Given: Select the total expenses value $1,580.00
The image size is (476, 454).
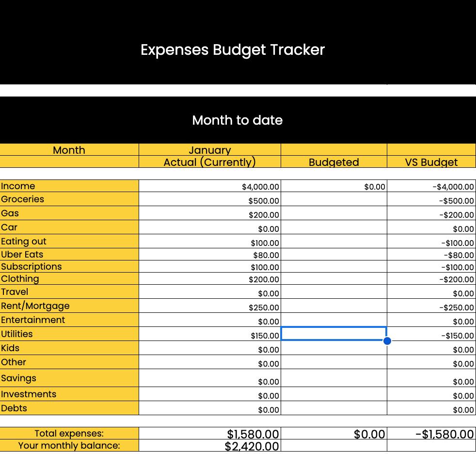Looking at the screenshot, I should click(x=210, y=433).
